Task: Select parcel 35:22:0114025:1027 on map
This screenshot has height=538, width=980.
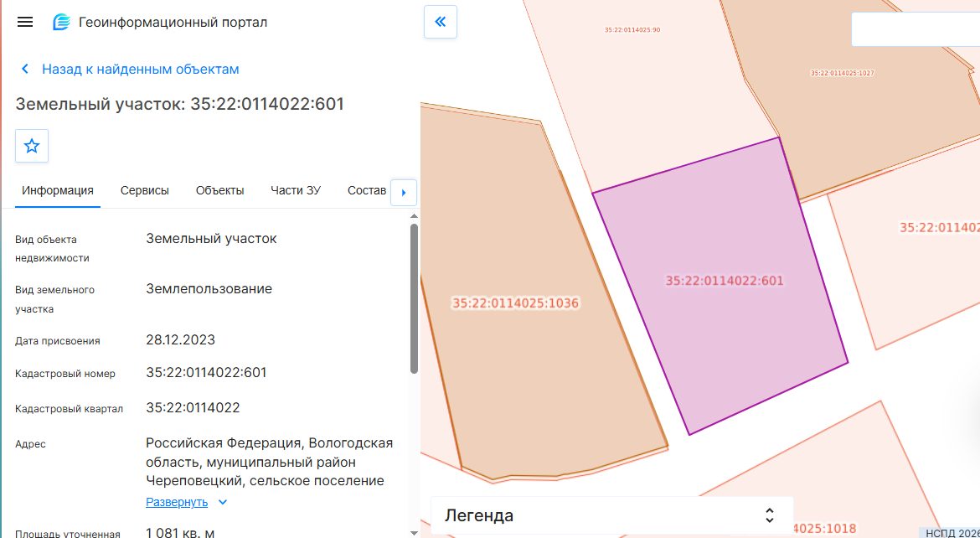Action: click(x=842, y=73)
